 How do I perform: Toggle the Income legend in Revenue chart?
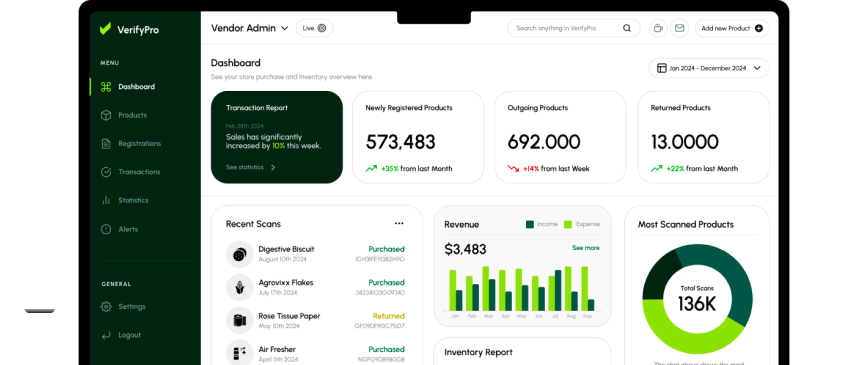point(541,224)
